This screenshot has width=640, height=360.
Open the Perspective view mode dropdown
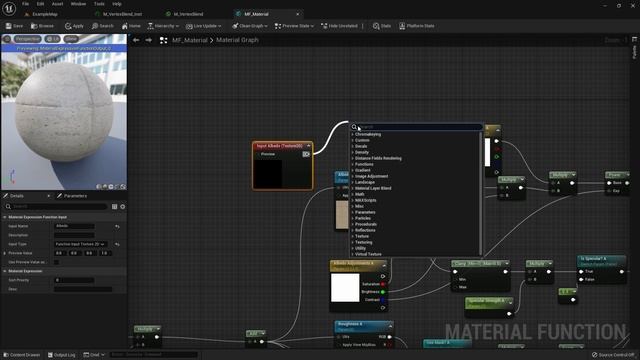[28, 39]
